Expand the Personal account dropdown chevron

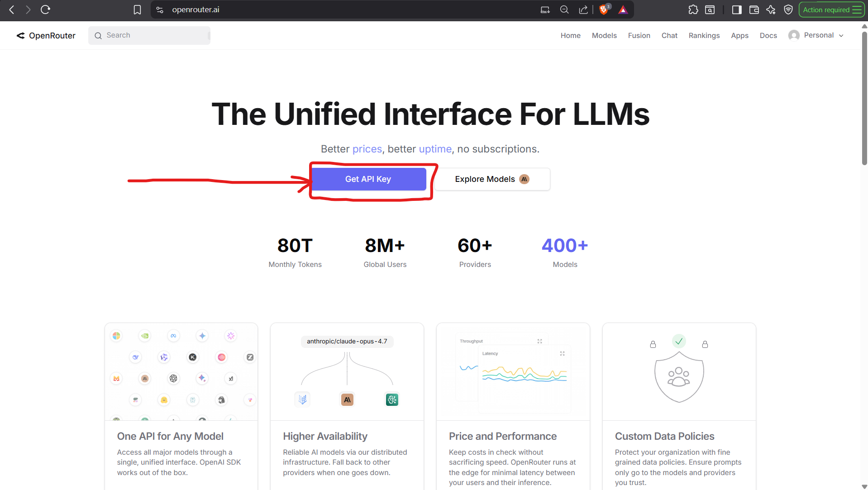pyautogui.click(x=841, y=36)
